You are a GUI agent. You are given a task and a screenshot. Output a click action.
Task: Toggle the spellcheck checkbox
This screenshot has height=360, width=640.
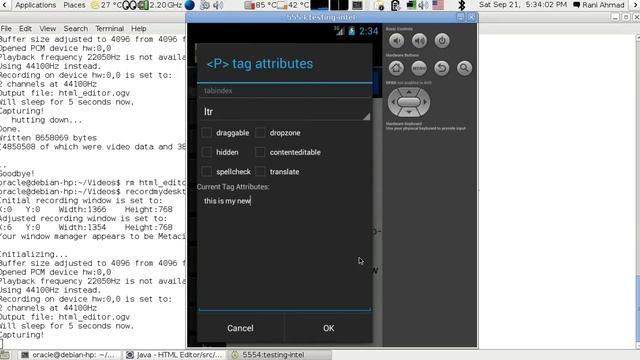207,172
